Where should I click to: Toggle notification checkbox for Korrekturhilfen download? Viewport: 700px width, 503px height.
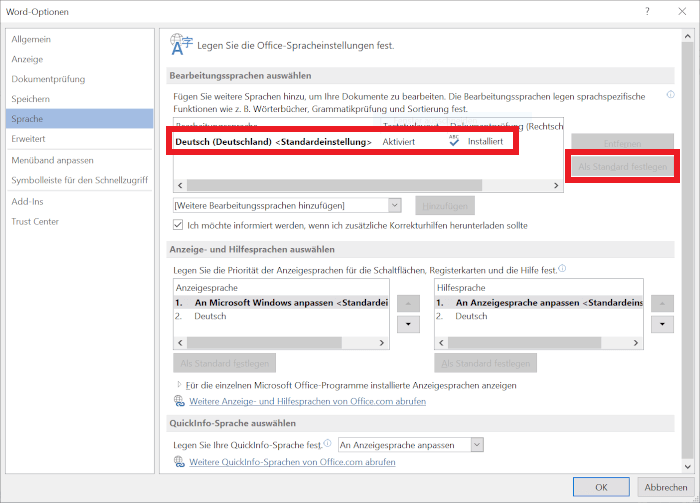click(x=178, y=225)
